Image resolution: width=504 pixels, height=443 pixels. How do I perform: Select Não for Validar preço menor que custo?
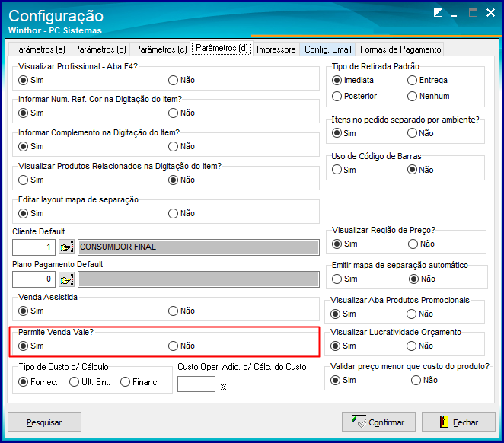tap(424, 381)
